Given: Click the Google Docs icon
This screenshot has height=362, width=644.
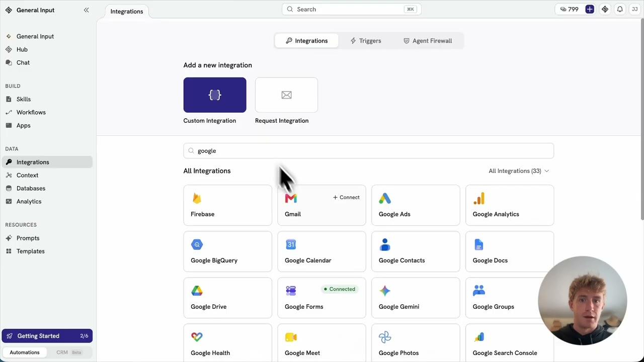Looking at the screenshot, I should pyautogui.click(x=479, y=244).
